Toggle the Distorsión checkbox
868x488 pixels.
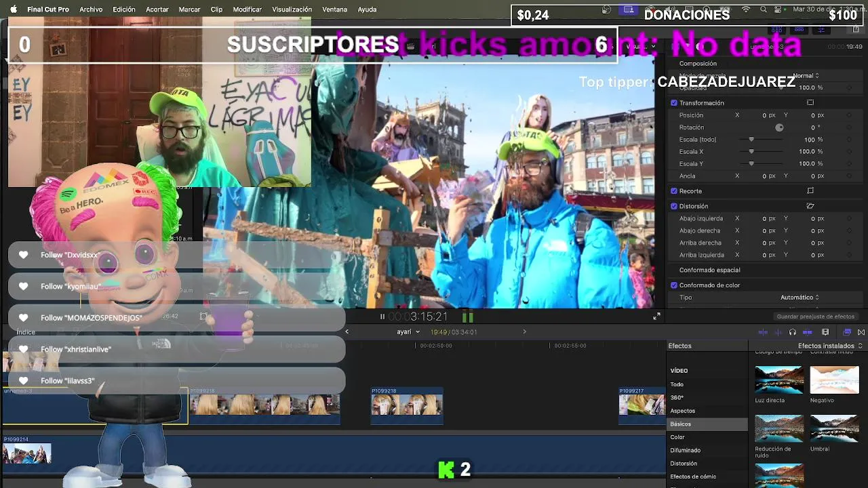coord(674,206)
